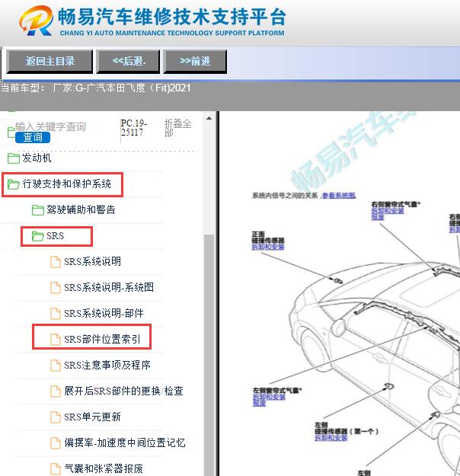Go forward with the >>前进 button

[195, 62]
